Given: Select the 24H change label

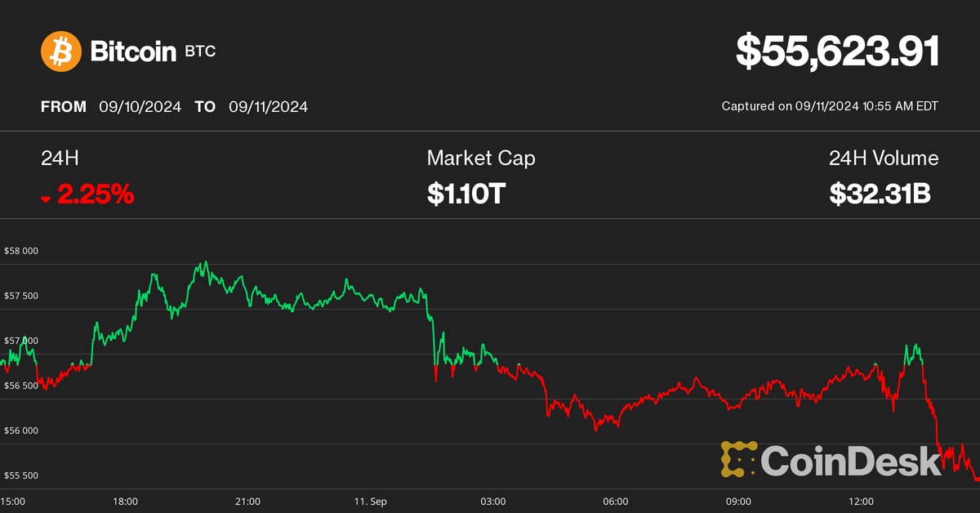Looking at the screenshot, I should tap(60, 158).
